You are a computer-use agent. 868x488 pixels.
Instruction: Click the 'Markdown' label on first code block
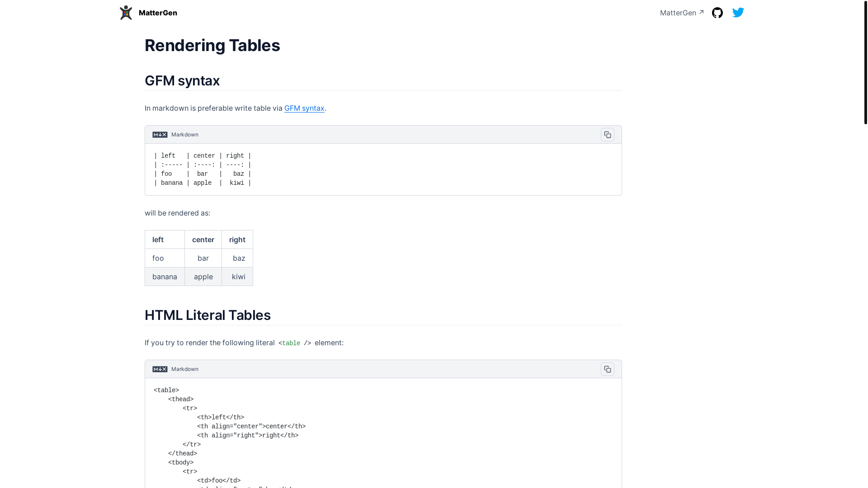184,135
